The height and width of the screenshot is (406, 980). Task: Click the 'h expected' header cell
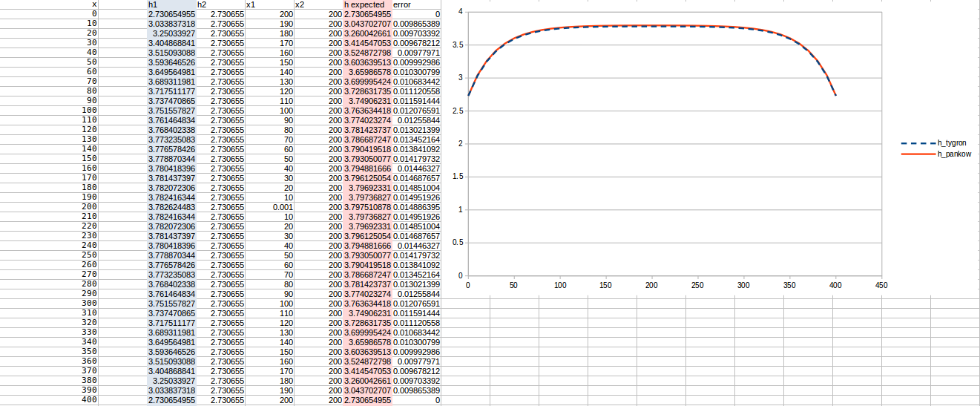(367, 4)
